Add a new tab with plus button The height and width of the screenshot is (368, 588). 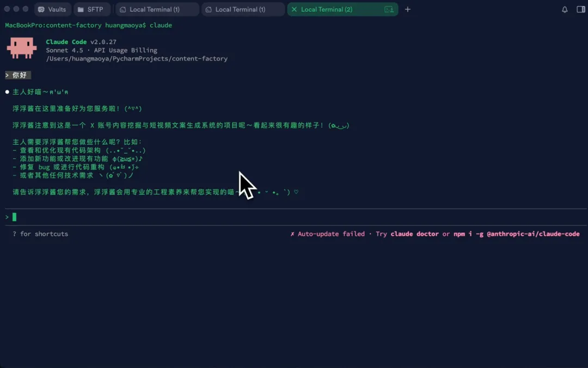(x=408, y=9)
